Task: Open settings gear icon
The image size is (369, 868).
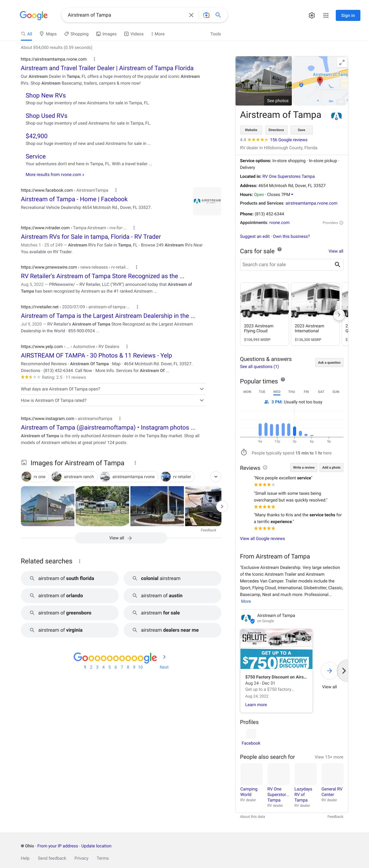Action: pos(312,15)
